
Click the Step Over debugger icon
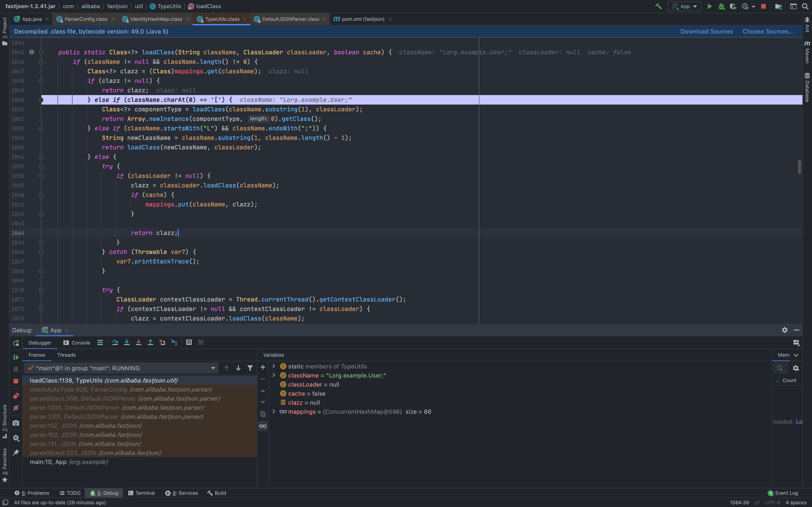point(115,342)
